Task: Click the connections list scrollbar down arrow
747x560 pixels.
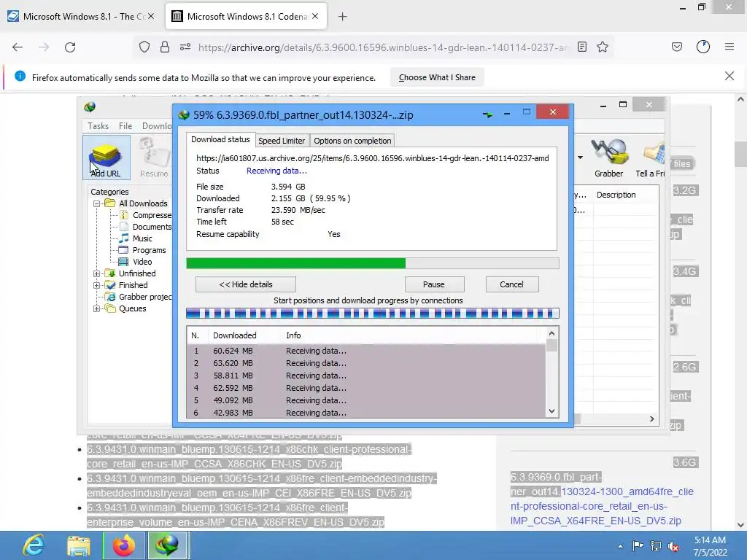Action: (551, 411)
